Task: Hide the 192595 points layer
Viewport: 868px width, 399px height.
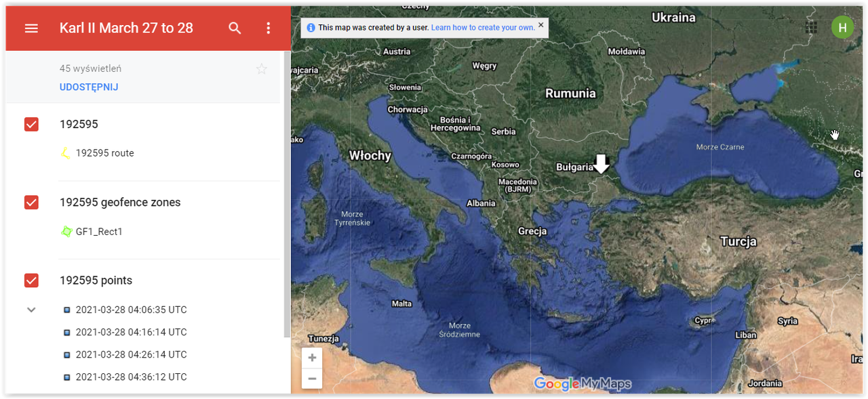Action: click(31, 280)
